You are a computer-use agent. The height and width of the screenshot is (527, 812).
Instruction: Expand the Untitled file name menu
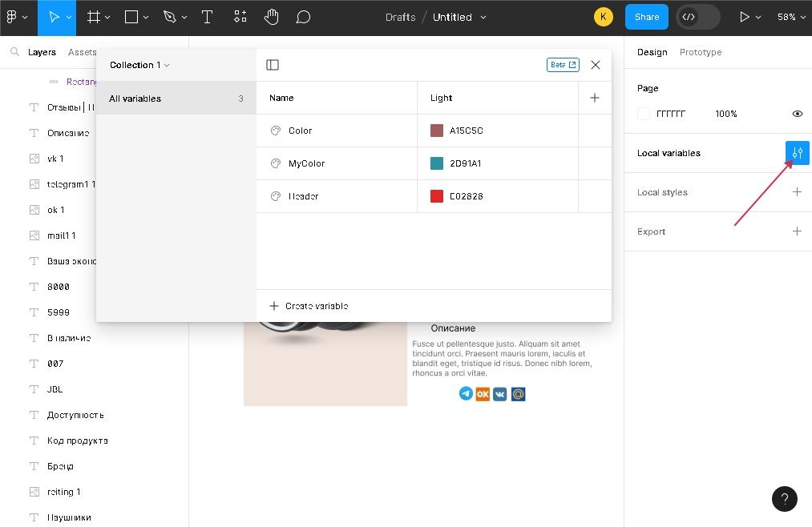tap(483, 17)
